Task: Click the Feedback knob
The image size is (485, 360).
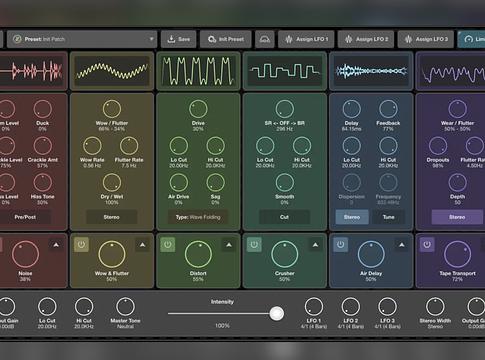Action: coord(388,109)
